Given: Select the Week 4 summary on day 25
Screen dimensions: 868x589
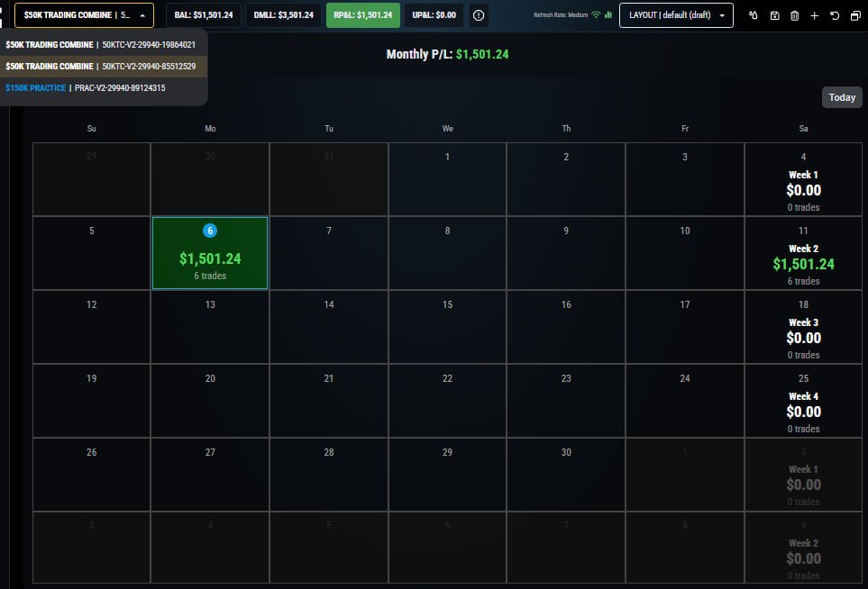Looking at the screenshot, I should click(803, 401).
